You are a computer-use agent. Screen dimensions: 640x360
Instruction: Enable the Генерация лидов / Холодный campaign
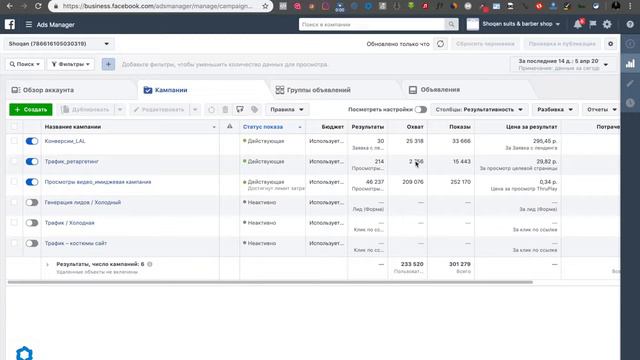click(32, 202)
